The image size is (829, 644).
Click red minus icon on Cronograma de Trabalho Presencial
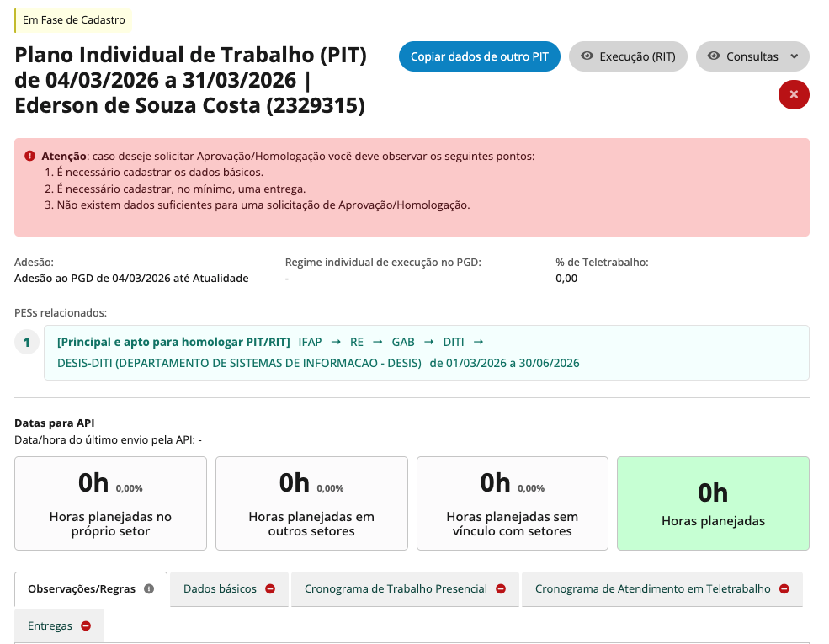[x=501, y=588]
